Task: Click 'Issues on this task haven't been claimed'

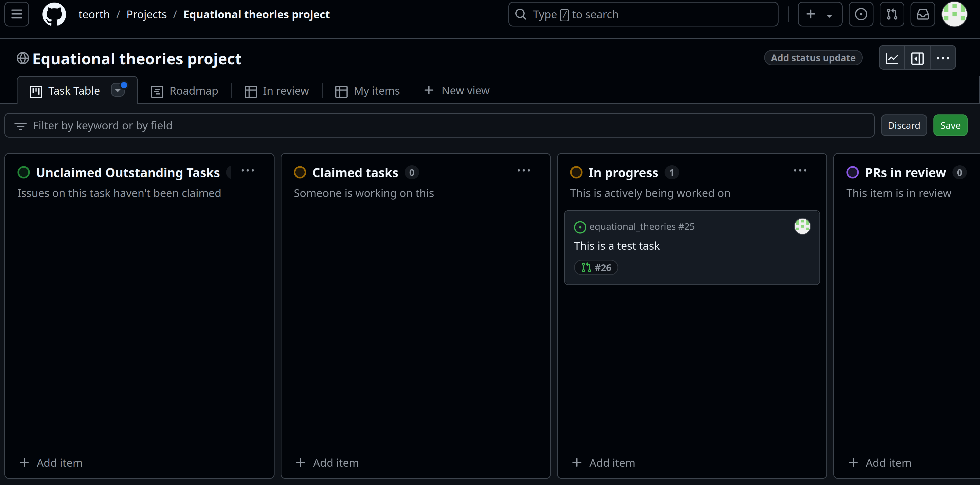Action: click(119, 193)
